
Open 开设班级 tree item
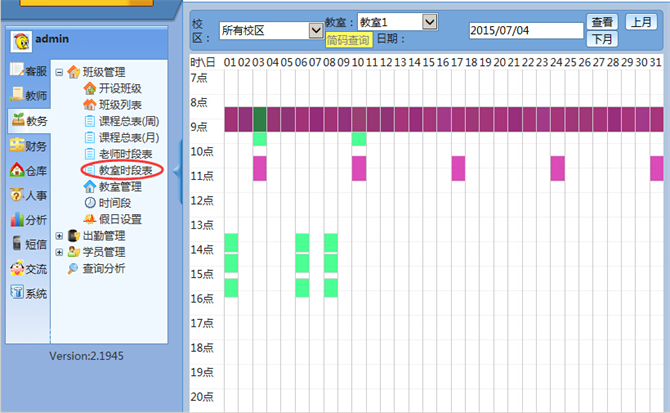click(120, 88)
